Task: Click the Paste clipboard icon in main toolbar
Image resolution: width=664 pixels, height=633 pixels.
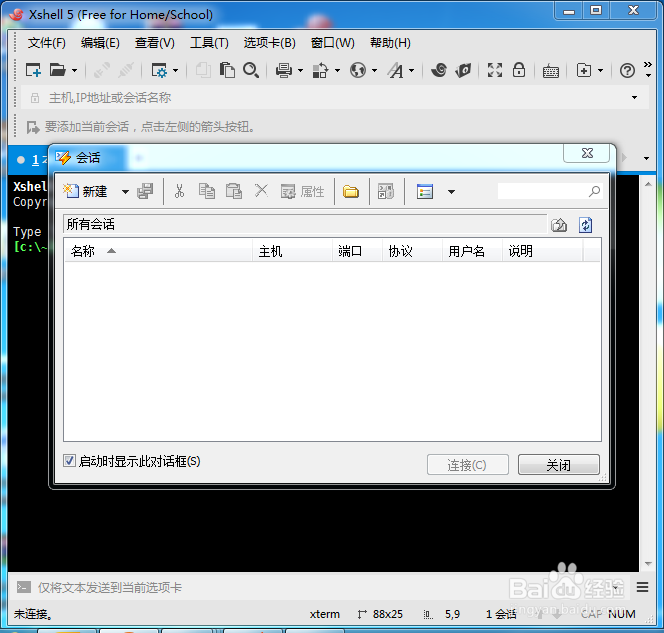Action: pyautogui.click(x=227, y=70)
